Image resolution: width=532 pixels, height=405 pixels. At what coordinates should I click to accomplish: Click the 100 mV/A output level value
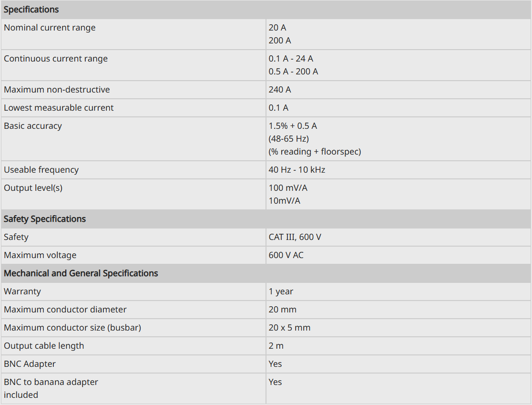tap(288, 188)
